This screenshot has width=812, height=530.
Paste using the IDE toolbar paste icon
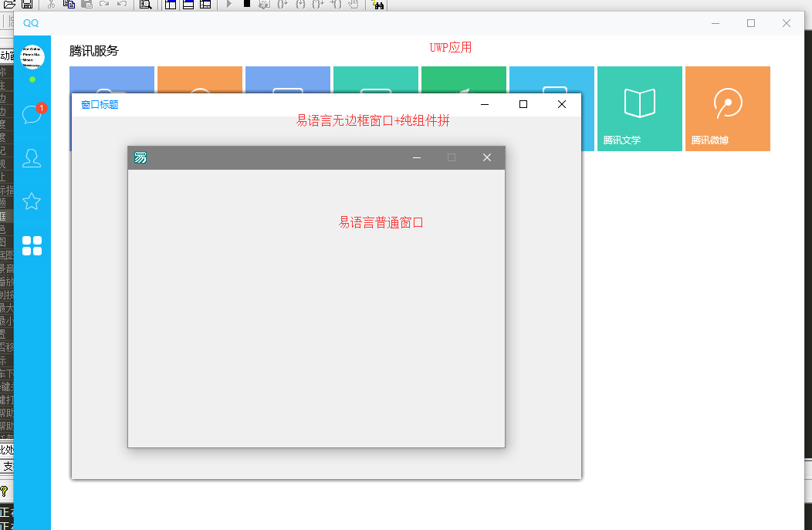[x=86, y=4]
